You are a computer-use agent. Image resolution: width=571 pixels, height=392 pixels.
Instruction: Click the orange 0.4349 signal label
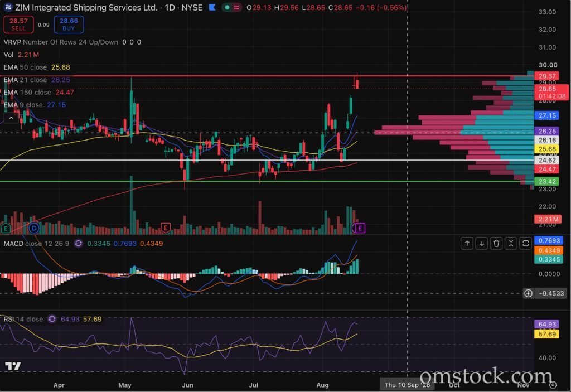549,250
